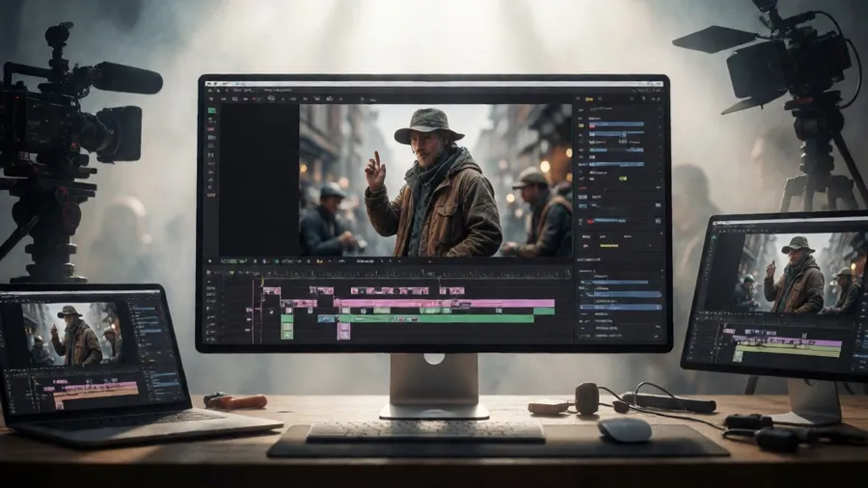Image resolution: width=868 pixels, height=488 pixels.
Task: Select the stacked green clips below the pink track
Action: coord(286,326)
